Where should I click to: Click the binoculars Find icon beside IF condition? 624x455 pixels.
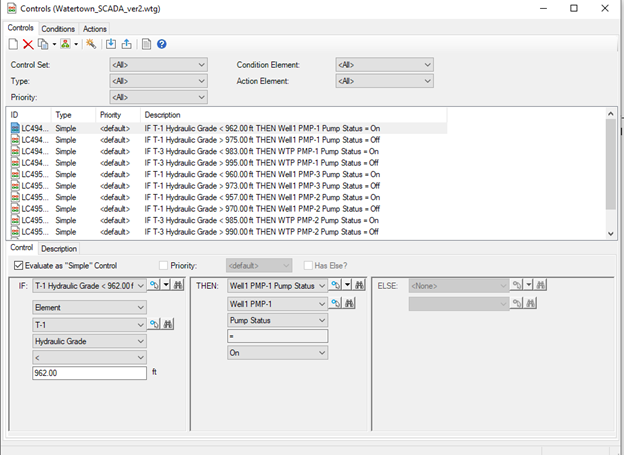[178, 285]
